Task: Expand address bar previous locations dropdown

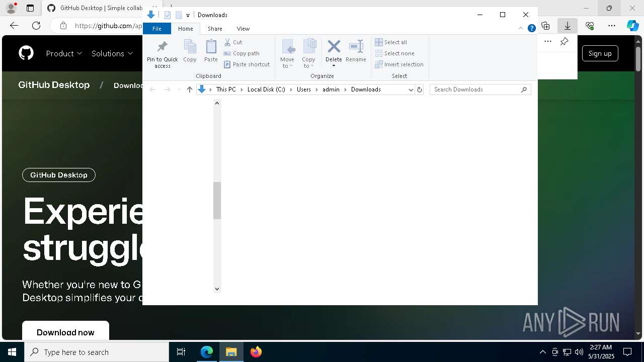Action: click(x=411, y=89)
